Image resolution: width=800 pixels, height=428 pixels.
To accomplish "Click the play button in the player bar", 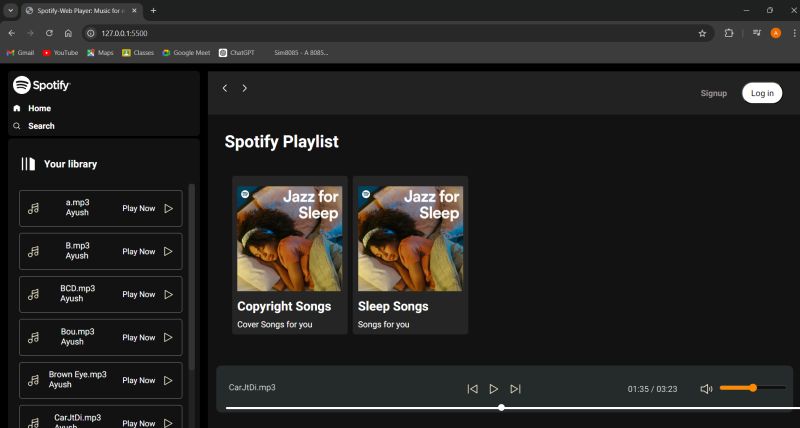I will 494,388.
